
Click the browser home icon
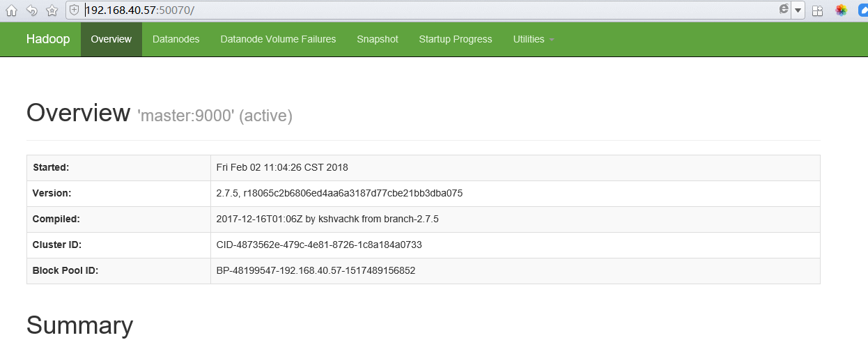click(11, 10)
